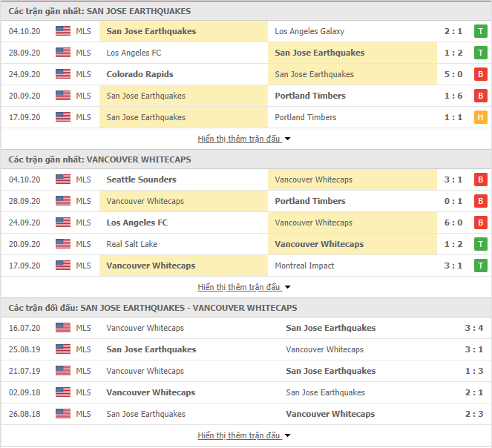
Task: Open Seattle Sounders team link
Action: coord(141,179)
